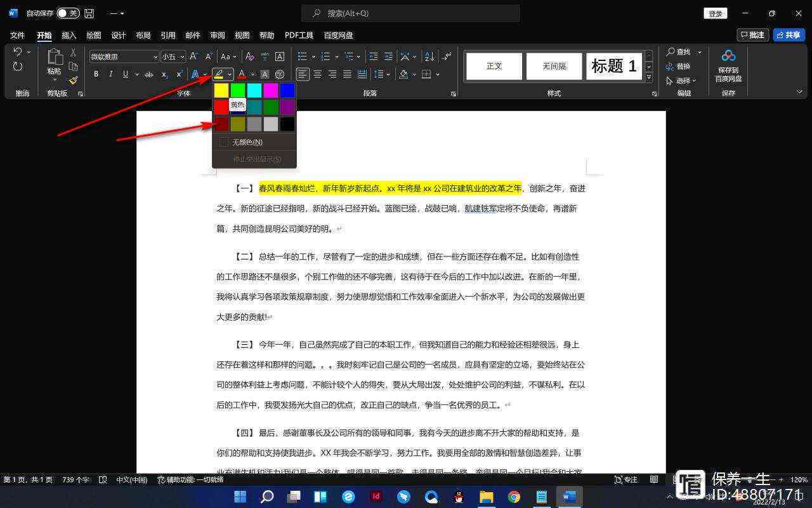Viewport: 812px width, 508px height.
Task: Decrease paragraph indent
Action: pyautogui.click(x=374, y=57)
